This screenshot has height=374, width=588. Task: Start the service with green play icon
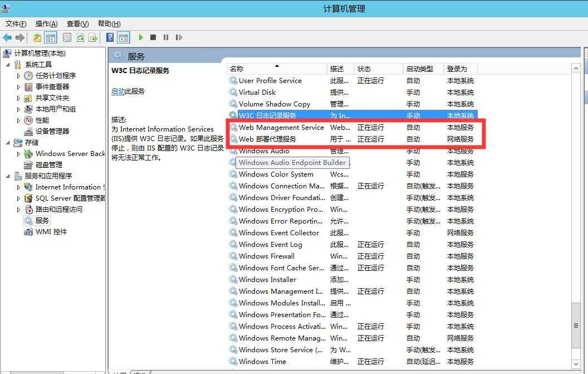point(141,37)
